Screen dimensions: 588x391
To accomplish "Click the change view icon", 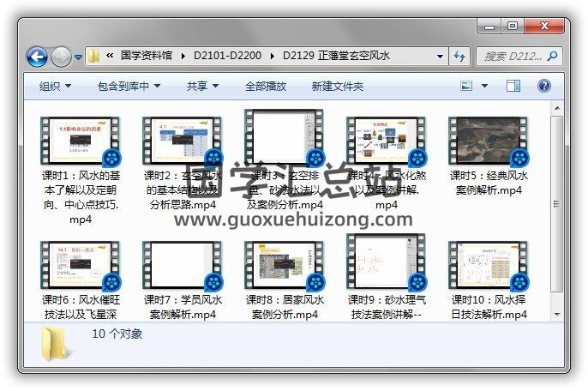I will pyautogui.click(x=466, y=86).
